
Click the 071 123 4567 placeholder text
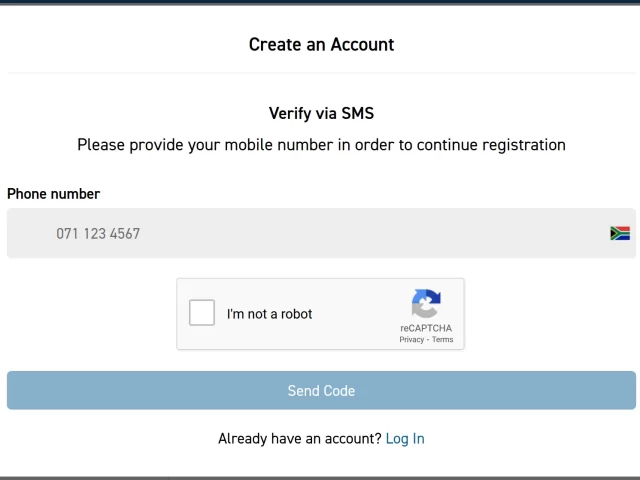click(x=98, y=233)
